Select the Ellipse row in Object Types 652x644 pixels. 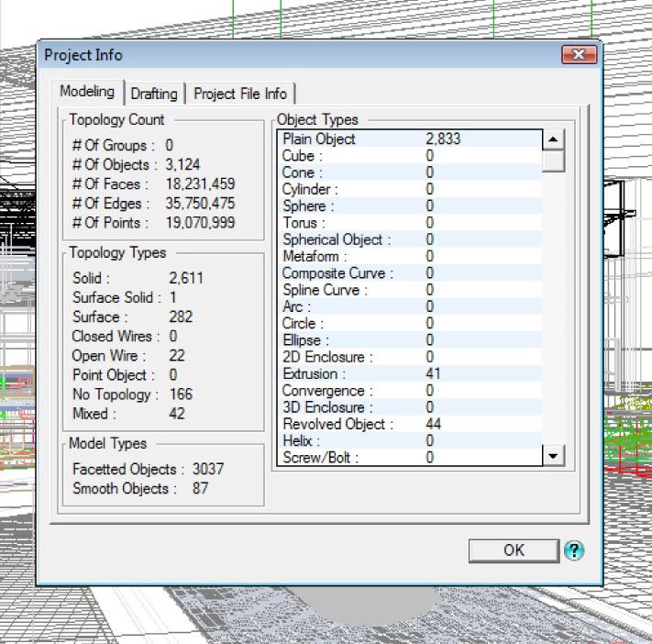click(x=410, y=340)
